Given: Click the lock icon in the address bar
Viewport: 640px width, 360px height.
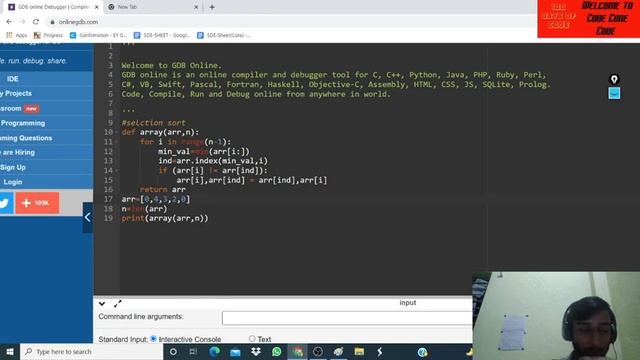Looking at the screenshot, I should point(52,22).
